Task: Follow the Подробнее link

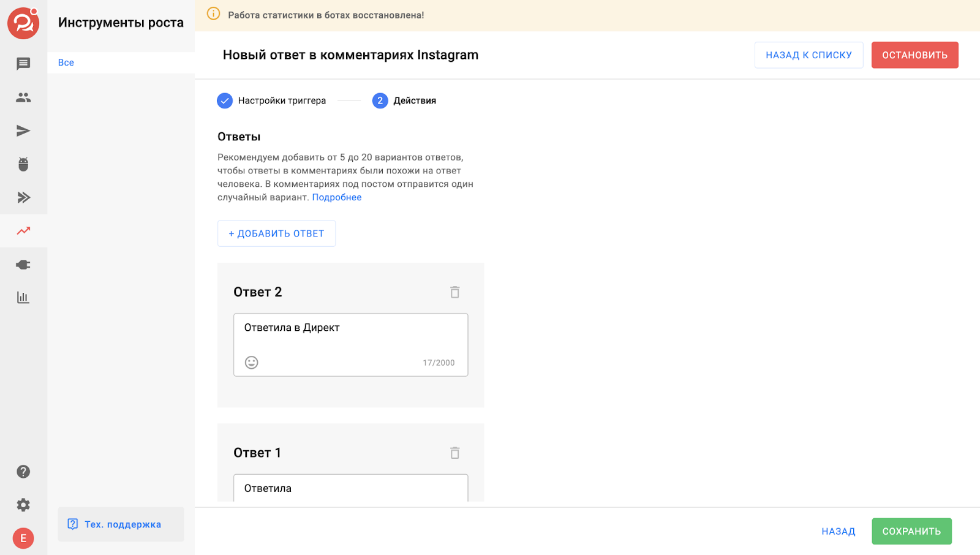Action: 336,197
